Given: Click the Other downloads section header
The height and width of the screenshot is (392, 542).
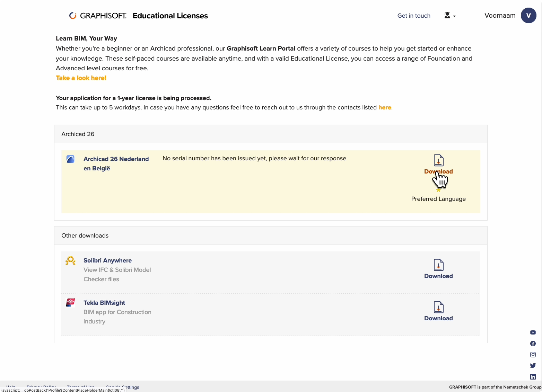Looking at the screenshot, I should pos(271,235).
